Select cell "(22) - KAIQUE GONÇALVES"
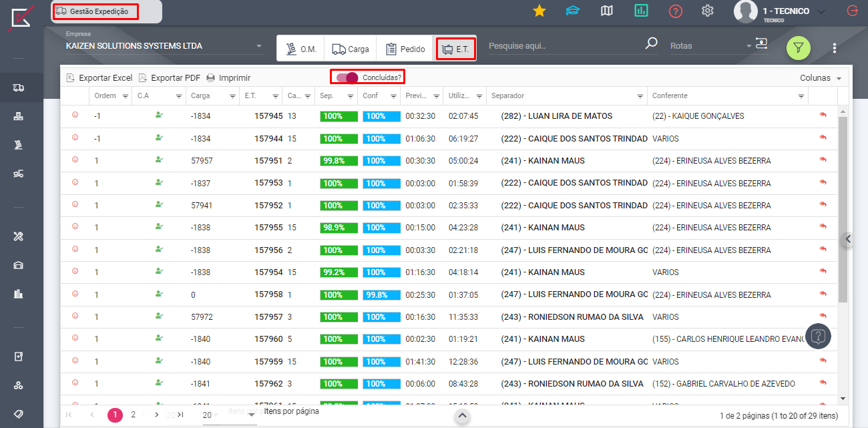The height and width of the screenshot is (428, 868). click(x=698, y=116)
